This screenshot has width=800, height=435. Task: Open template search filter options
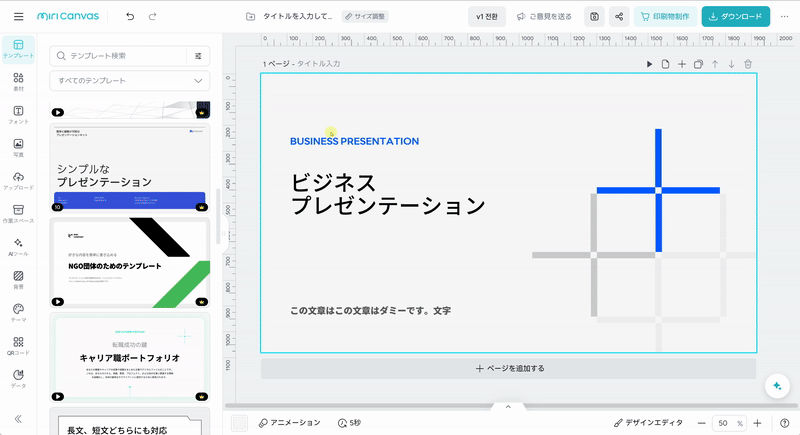pos(198,57)
